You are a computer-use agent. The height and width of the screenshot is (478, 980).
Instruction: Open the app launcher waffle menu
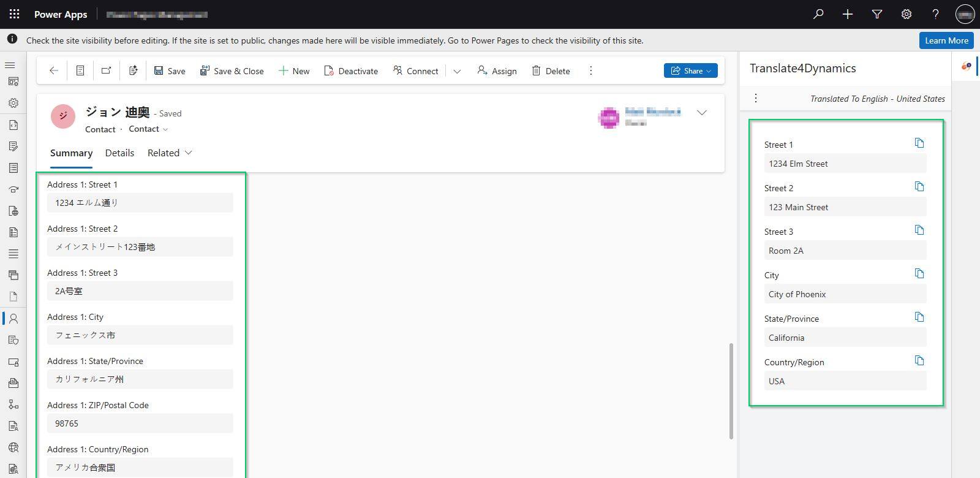(14, 14)
